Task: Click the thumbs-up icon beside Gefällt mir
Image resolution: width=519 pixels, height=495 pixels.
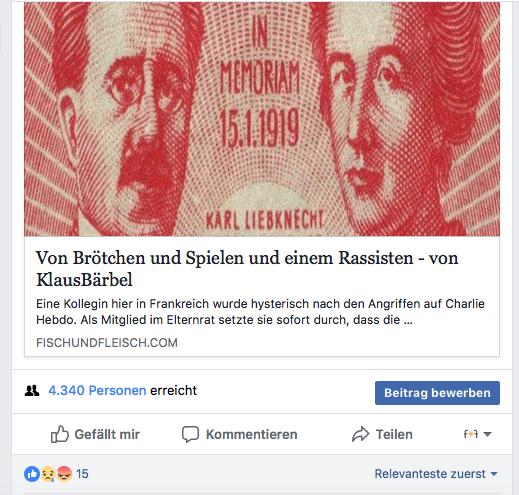Action: coord(59,434)
